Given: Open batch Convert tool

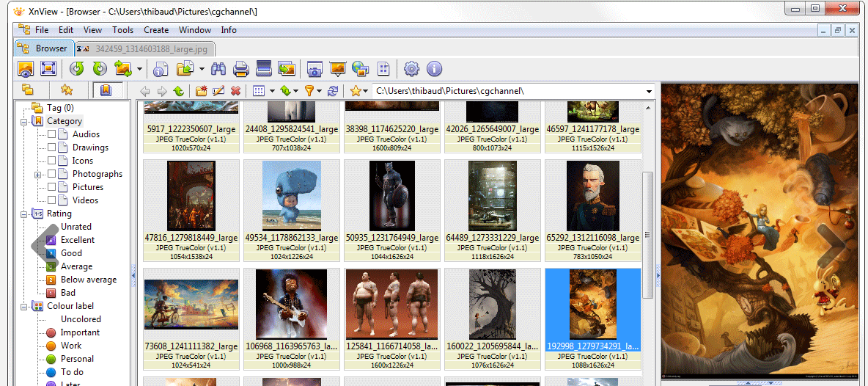Looking at the screenshot, I should point(287,69).
